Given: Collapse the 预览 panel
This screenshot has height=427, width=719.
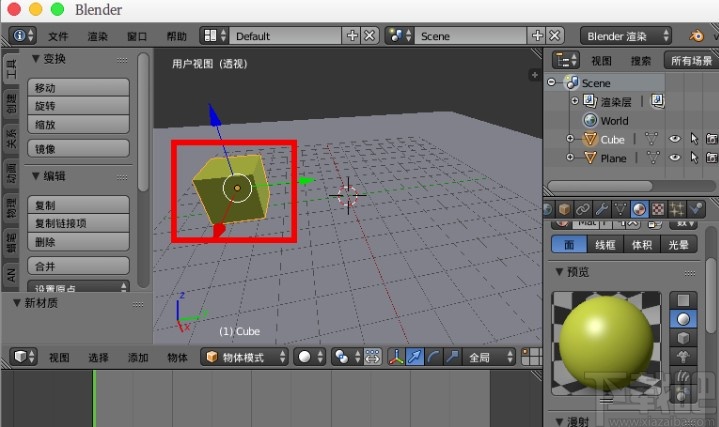Looking at the screenshot, I should (559, 272).
